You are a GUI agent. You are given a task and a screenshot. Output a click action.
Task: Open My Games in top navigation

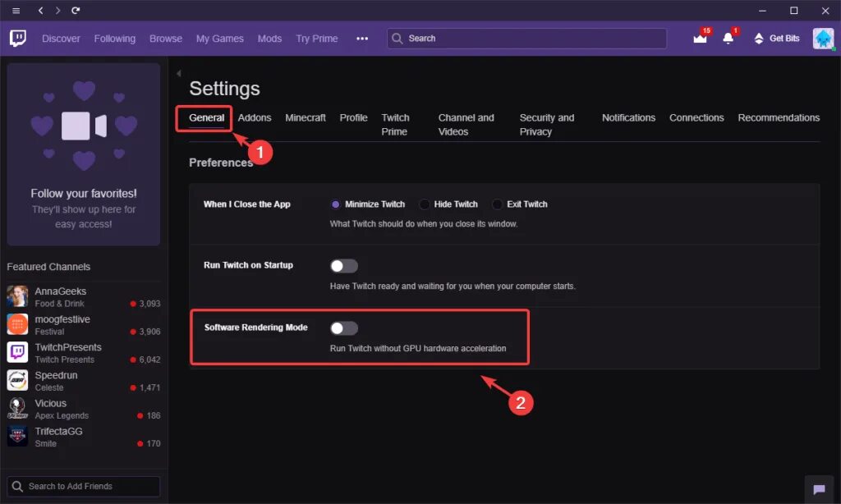click(x=220, y=39)
